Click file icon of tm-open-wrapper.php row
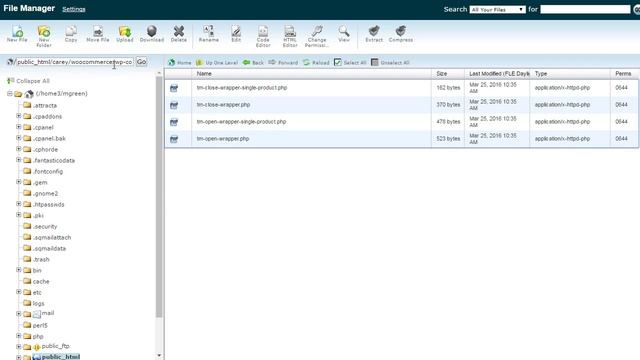Screen dimensions: 640x360 pos(174,139)
